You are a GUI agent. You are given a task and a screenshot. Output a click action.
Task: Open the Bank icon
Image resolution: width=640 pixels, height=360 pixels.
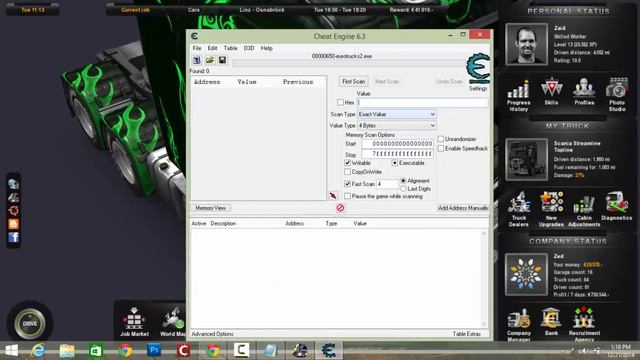pos(551,322)
